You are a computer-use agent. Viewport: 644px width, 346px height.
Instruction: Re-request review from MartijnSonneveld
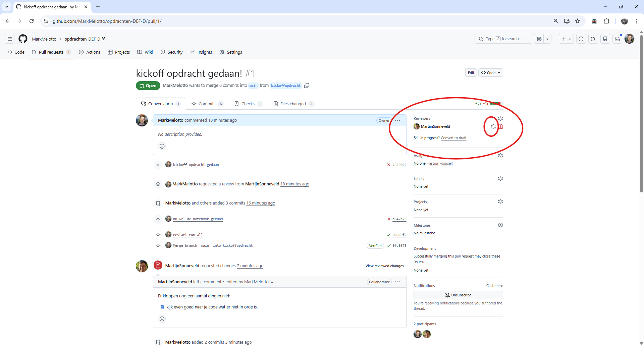493,127
